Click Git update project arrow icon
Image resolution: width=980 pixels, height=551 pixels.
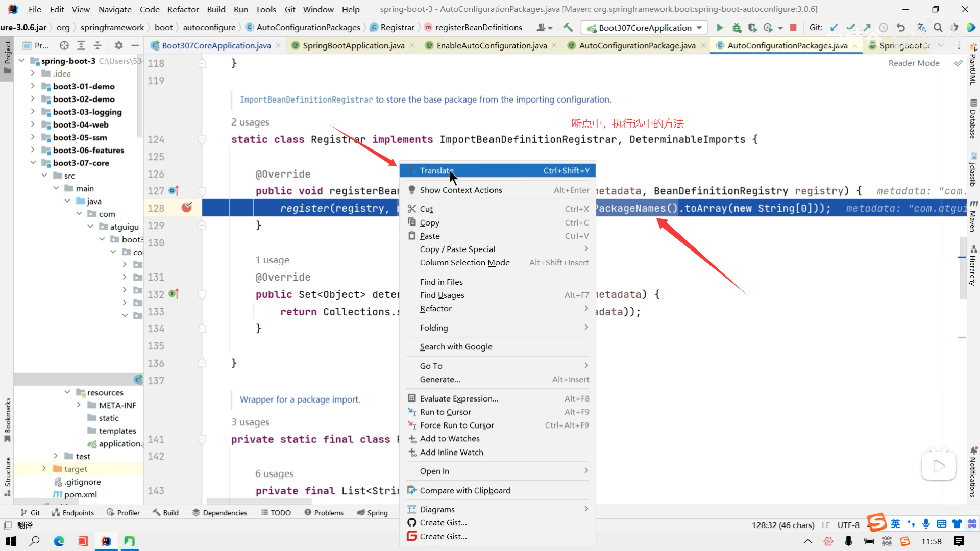pos(834,28)
